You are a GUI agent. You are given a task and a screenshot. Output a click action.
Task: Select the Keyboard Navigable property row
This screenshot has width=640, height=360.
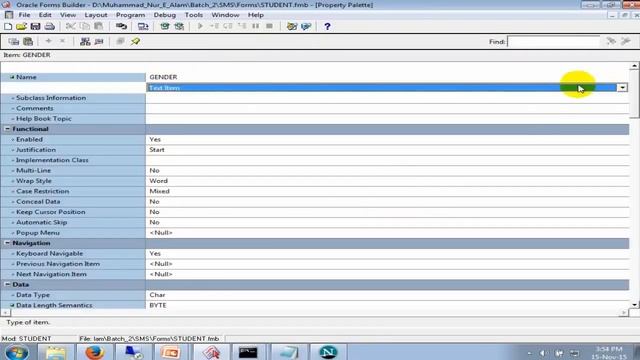click(x=315, y=253)
